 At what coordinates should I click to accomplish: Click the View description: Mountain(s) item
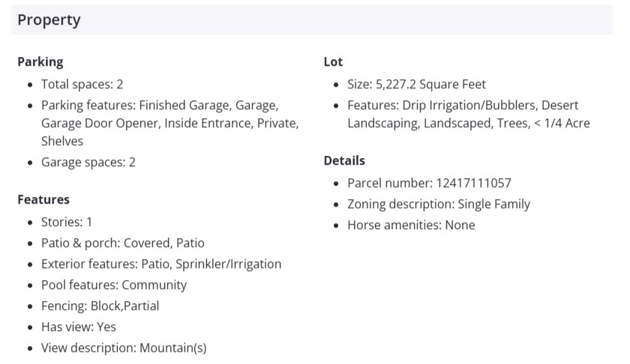(x=124, y=348)
